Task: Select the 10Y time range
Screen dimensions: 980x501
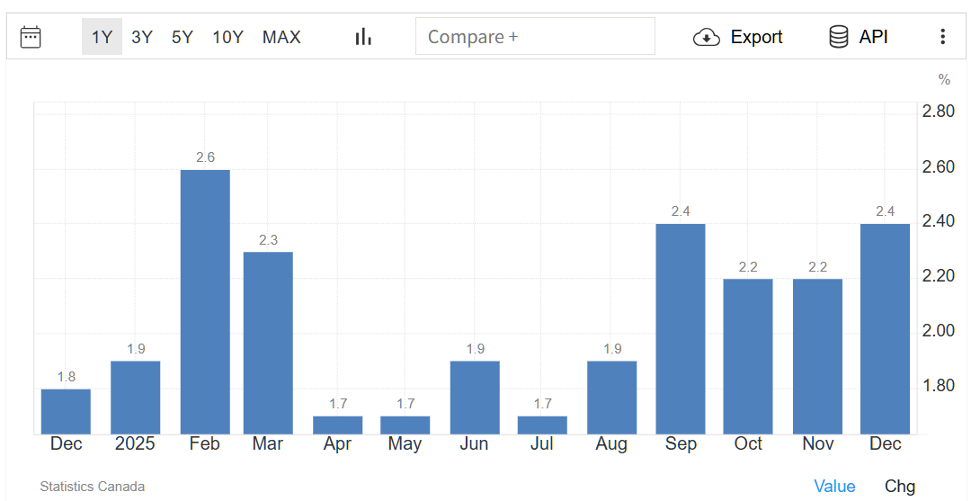Action: click(x=227, y=37)
